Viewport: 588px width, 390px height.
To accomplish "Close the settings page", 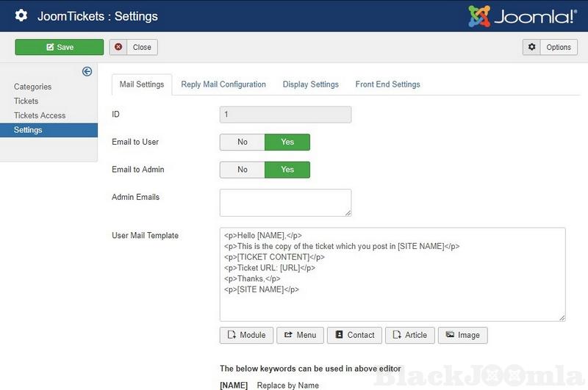I will tap(134, 47).
